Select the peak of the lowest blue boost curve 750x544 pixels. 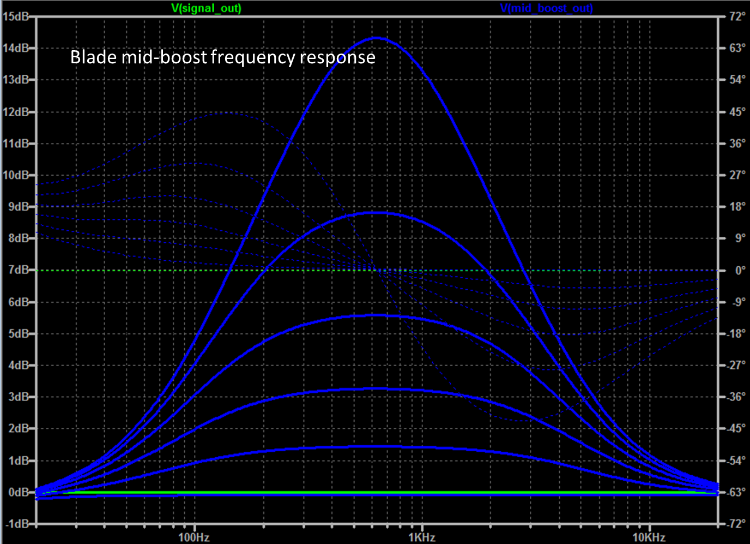[x=376, y=447]
